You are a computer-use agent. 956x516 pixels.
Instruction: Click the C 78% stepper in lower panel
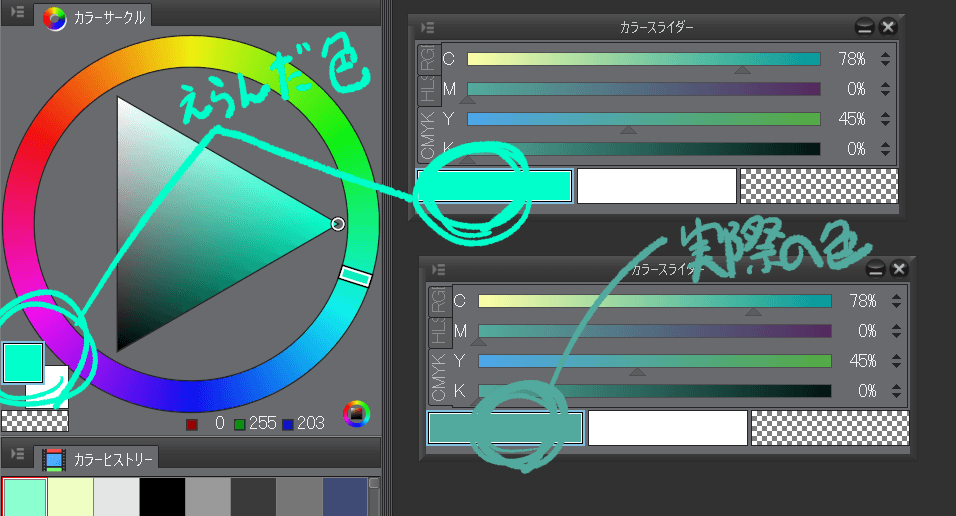coord(896,301)
